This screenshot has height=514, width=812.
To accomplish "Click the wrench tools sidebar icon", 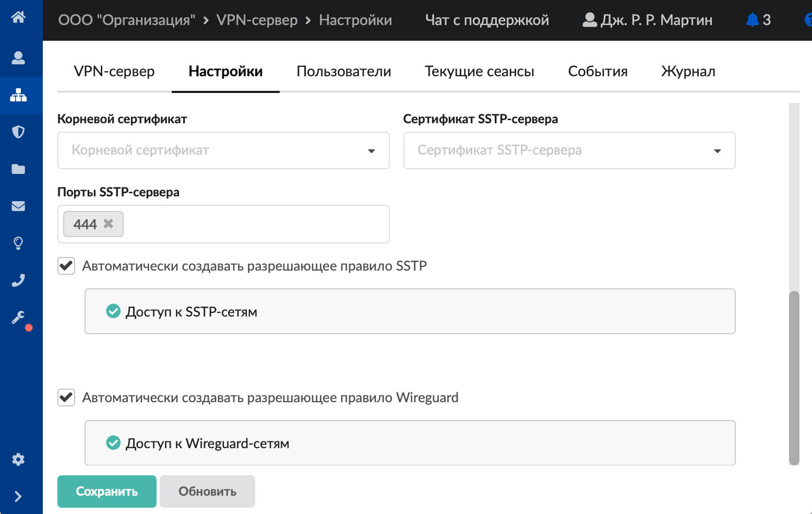I will tap(18, 318).
